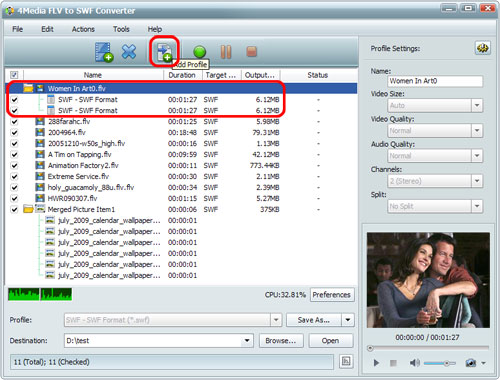
Task: Click the file icon of Extreme Service.flv
Action: (40, 176)
